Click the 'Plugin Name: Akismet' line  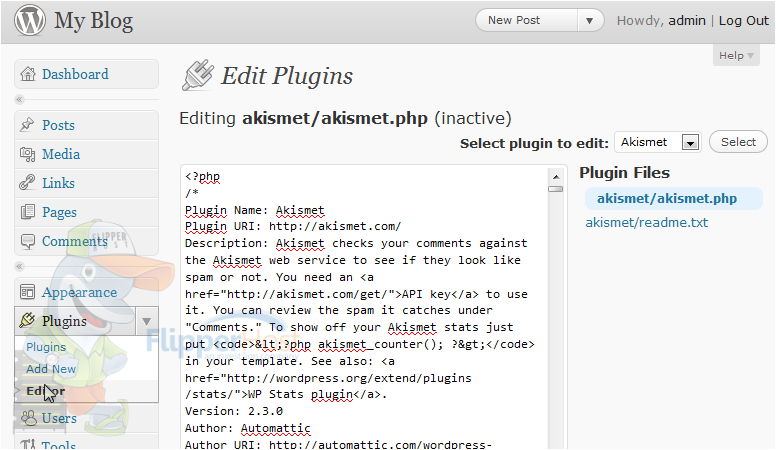pyautogui.click(x=254, y=210)
